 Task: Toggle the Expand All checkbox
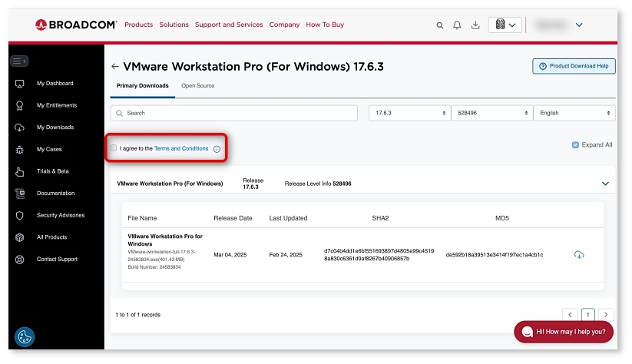[575, 144]
